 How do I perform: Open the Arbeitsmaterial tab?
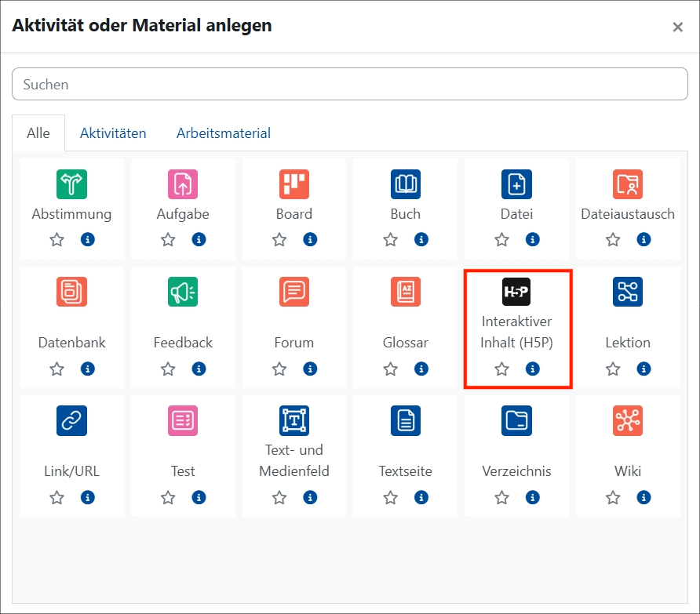tap(223, 133)
